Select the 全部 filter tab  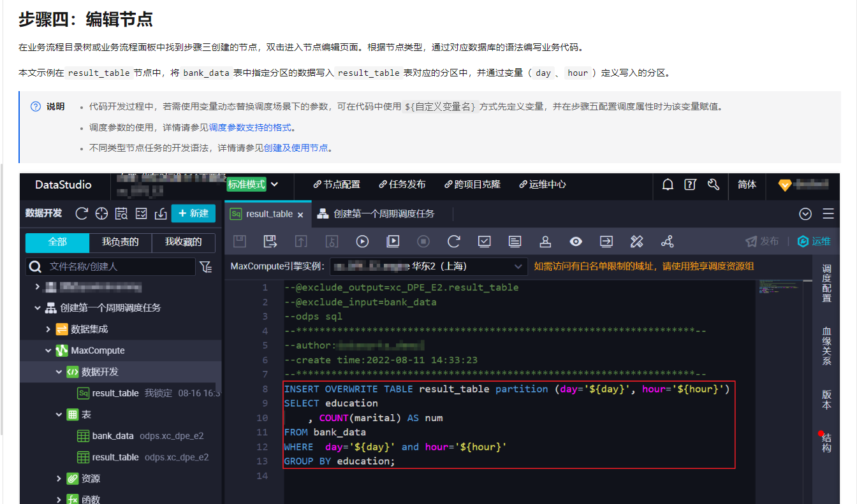click(57, 242)
